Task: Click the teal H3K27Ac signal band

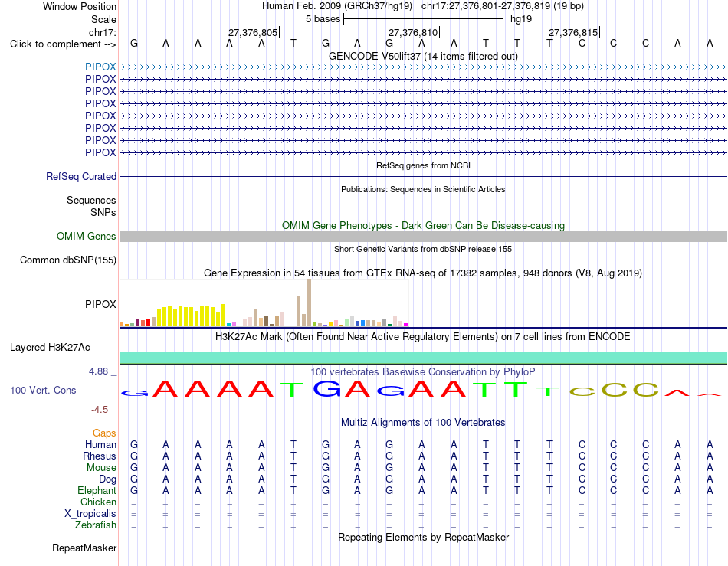Action: pyautogui.click(x=423, y=358)
